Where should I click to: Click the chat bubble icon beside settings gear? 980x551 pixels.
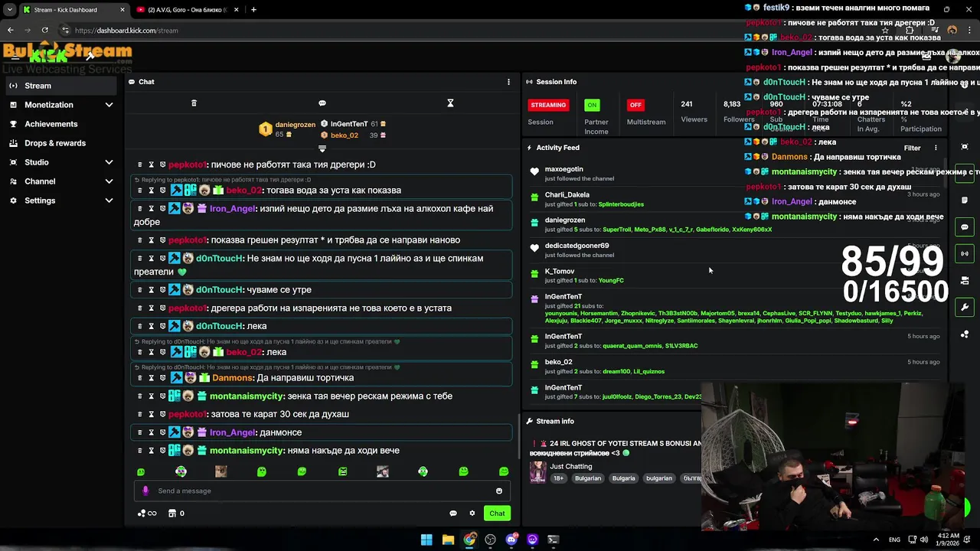(x=453, y=514)
